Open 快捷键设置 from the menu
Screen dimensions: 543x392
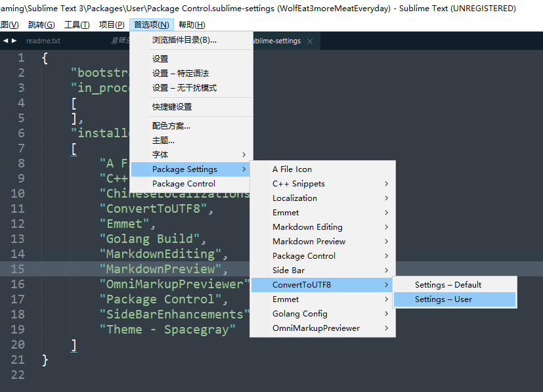tap(191, 107)
